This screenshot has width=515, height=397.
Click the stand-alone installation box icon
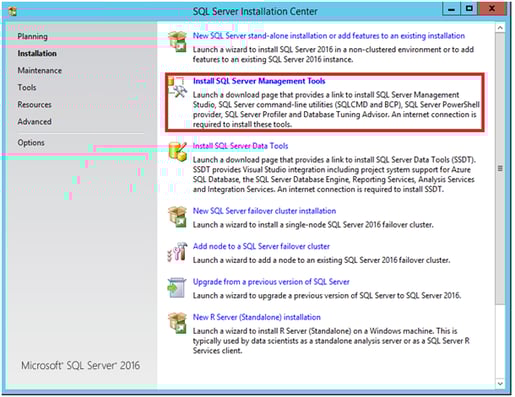pos(177,41)
